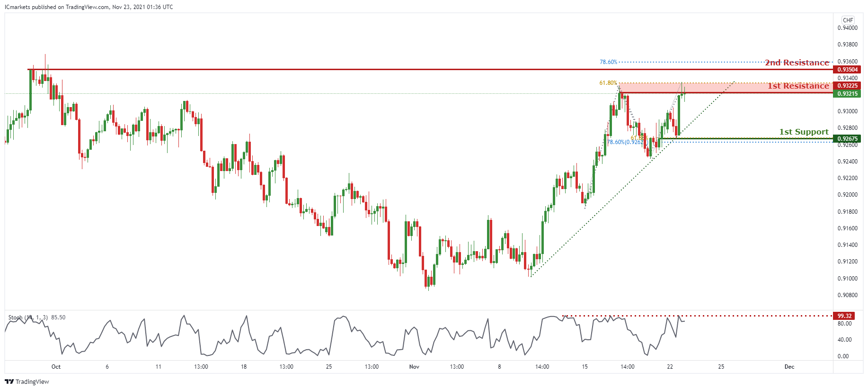Click the 'Nov' time axis label
Viewport: 868px width, 390px height.
pyautogui.click(x=414, y=367)
